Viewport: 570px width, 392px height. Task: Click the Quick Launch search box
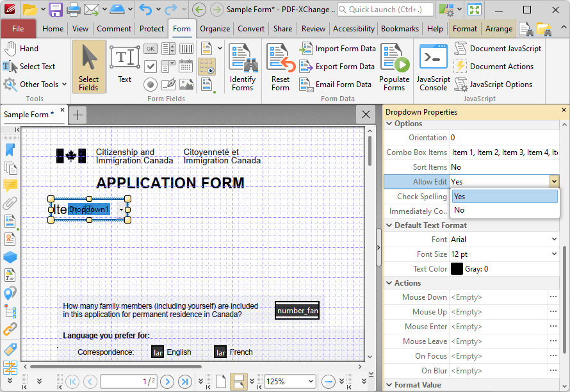coord(386,10)
